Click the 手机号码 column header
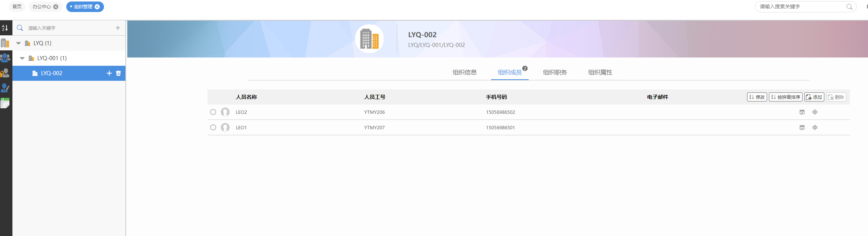 point(496,97)
